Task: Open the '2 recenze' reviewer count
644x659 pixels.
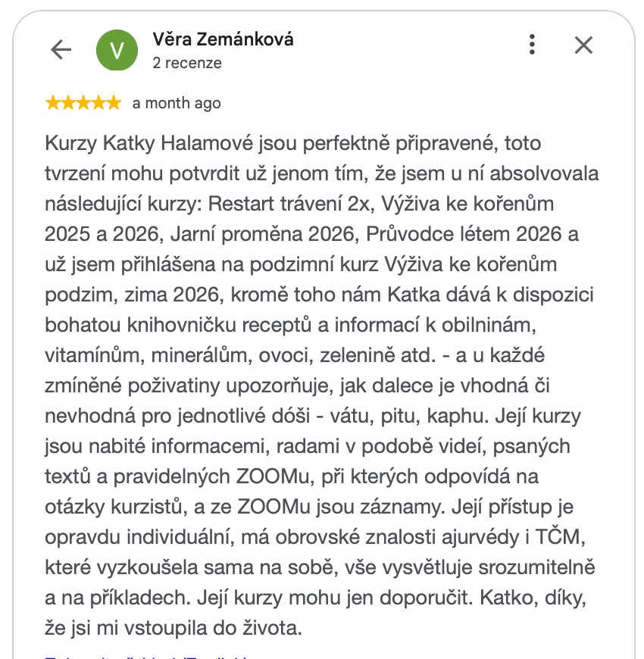Action: [187, 63]
